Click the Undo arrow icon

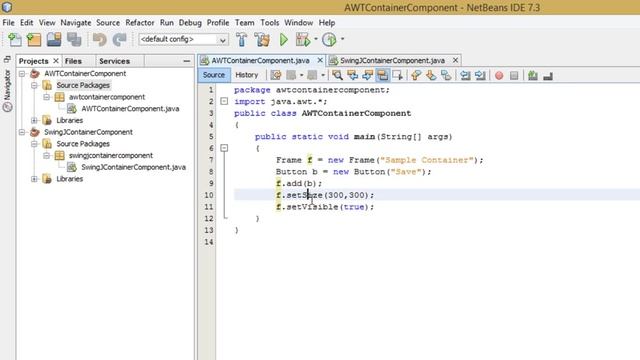pyautogui.click(x=99, y=40)
